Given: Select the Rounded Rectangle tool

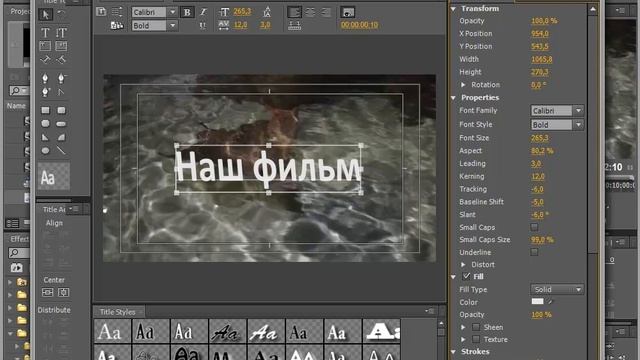Looking at the screenshot, I should click(61, 124).
